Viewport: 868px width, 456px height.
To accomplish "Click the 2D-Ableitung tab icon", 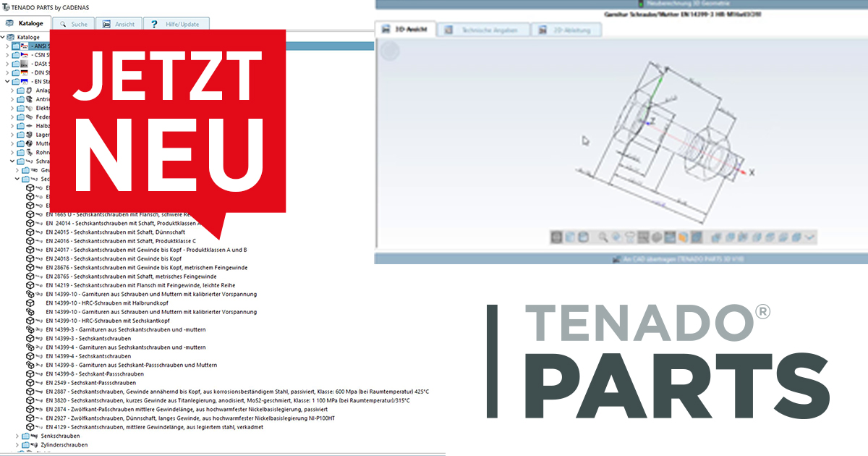I will (x=542, y=30).
